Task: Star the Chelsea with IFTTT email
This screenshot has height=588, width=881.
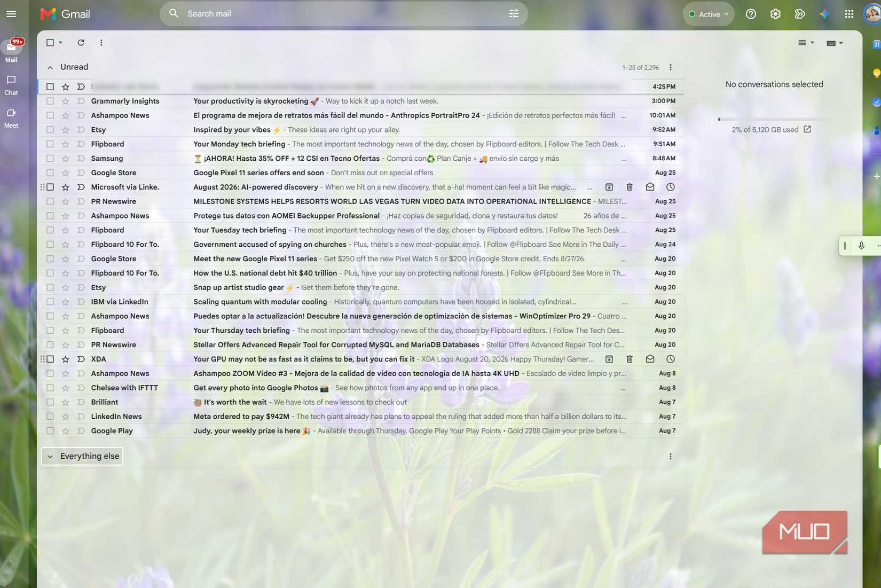Action: [65, 388]
